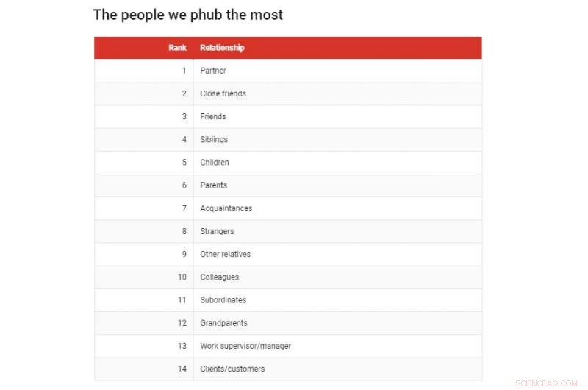Screen dimensions: 588x390
Task: Click the Close friends entry
Action: point(223,93)
